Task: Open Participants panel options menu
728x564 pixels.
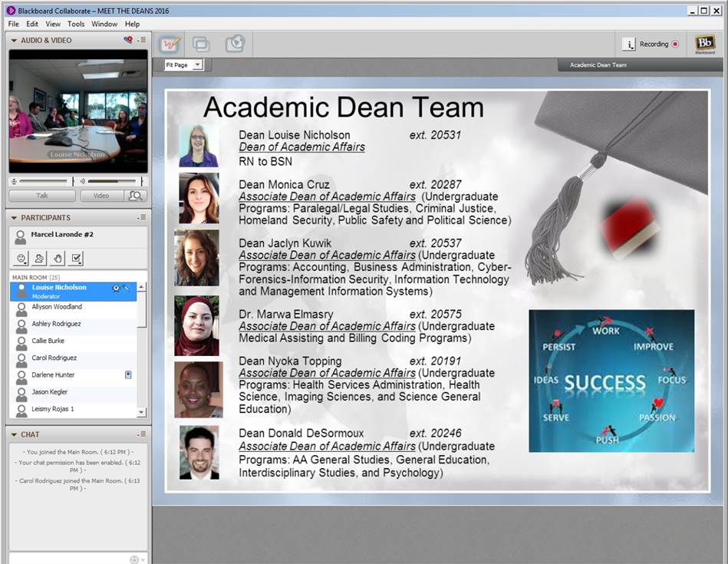Action: [x=142, y=217]
